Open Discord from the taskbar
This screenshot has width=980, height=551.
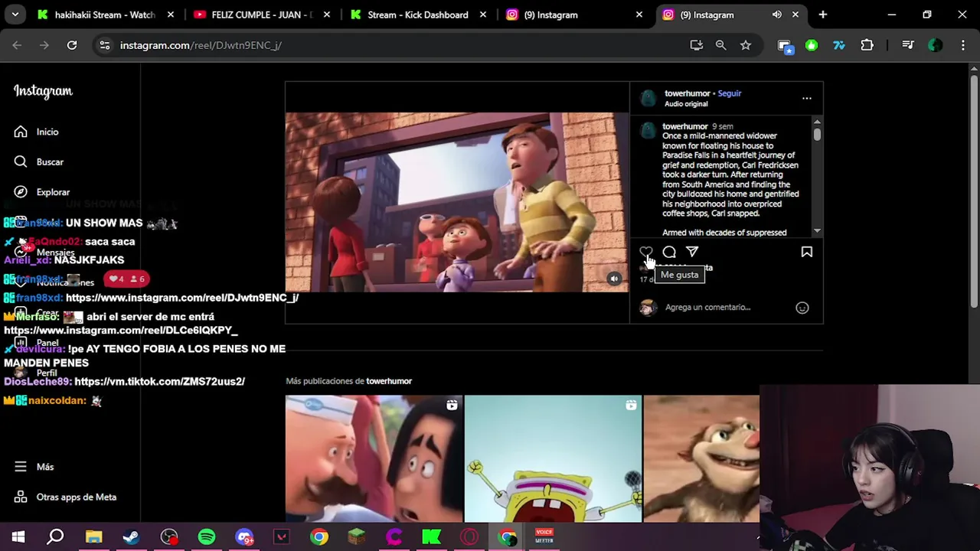click(244, 537)
